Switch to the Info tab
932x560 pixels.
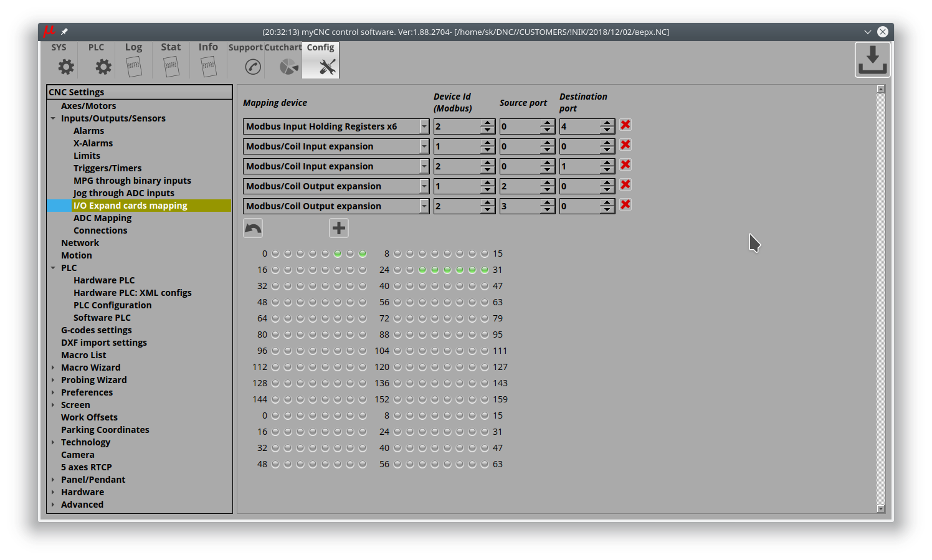click(x=208, y=60)
